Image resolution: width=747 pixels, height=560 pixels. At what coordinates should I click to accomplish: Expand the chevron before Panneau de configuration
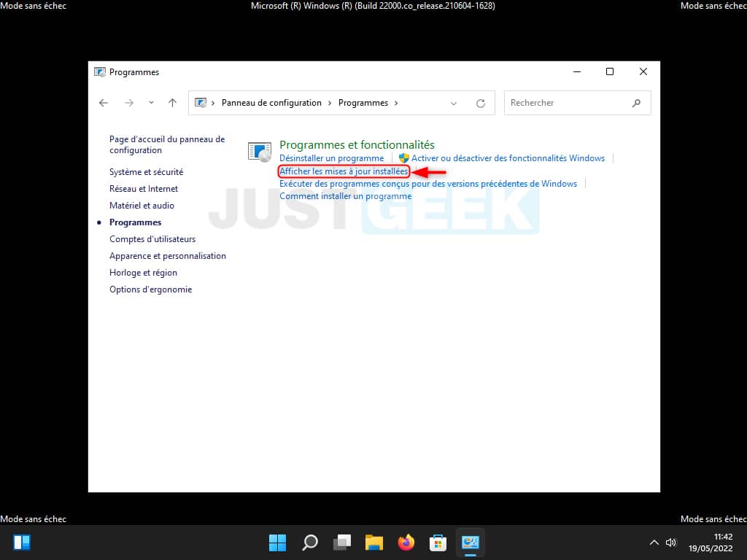[213, 103]
